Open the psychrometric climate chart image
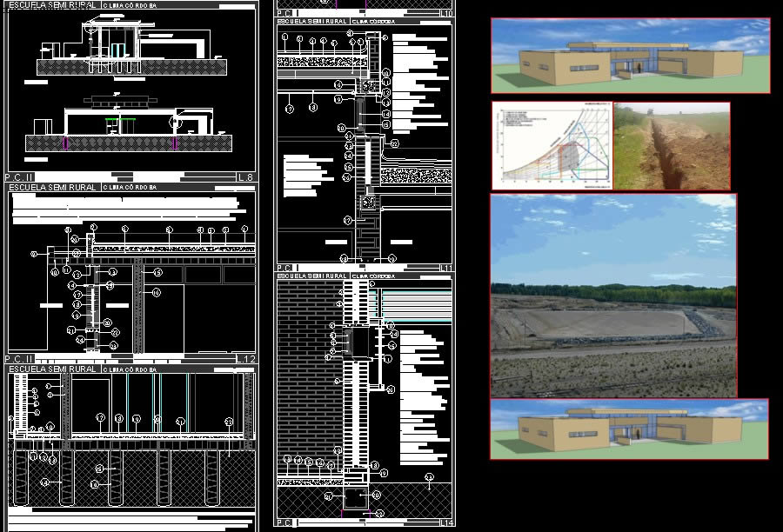The image size is (783, 532). [x=552, y=145]
